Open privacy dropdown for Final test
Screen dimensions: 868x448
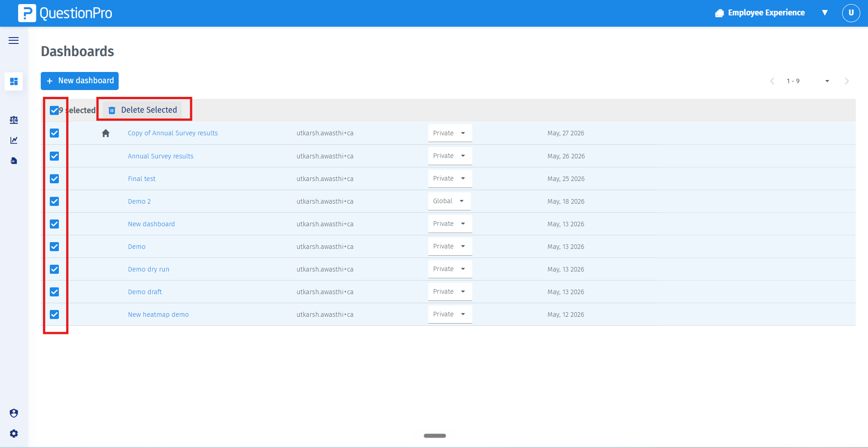click(x=450, y=178)
